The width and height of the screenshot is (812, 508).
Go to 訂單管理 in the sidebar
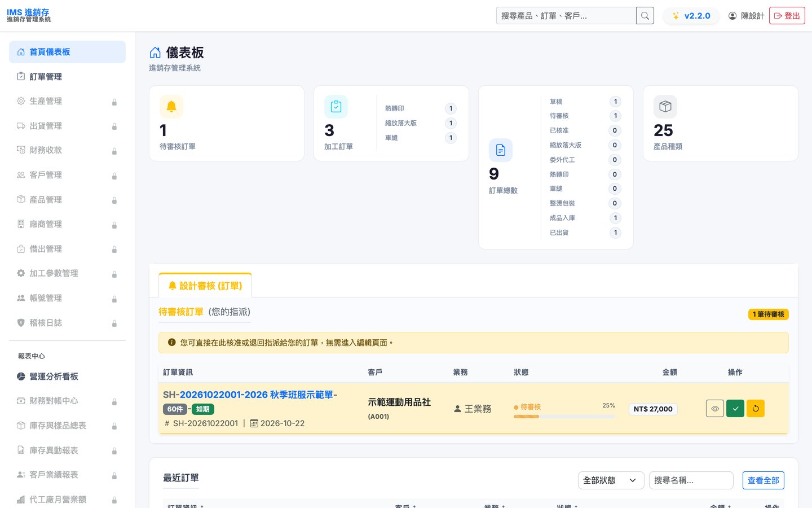[x=67, y=77]
